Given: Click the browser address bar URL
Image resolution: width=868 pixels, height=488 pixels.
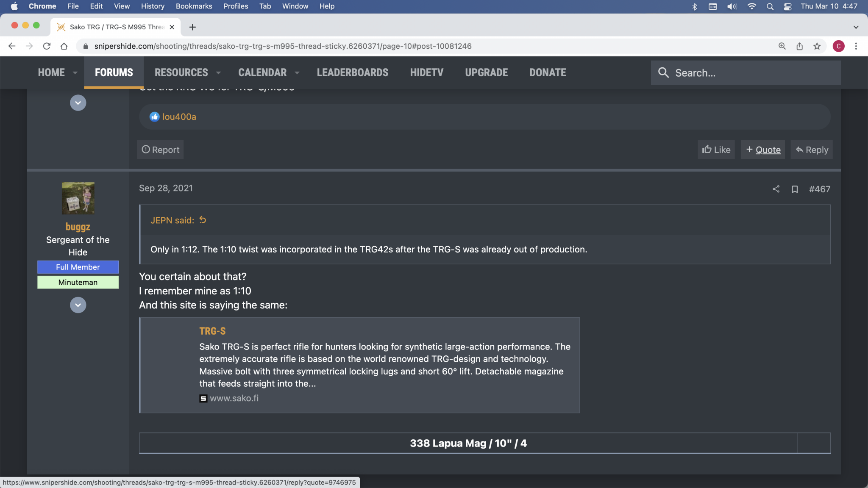Looking at the screenshot, I should point(283,46).
